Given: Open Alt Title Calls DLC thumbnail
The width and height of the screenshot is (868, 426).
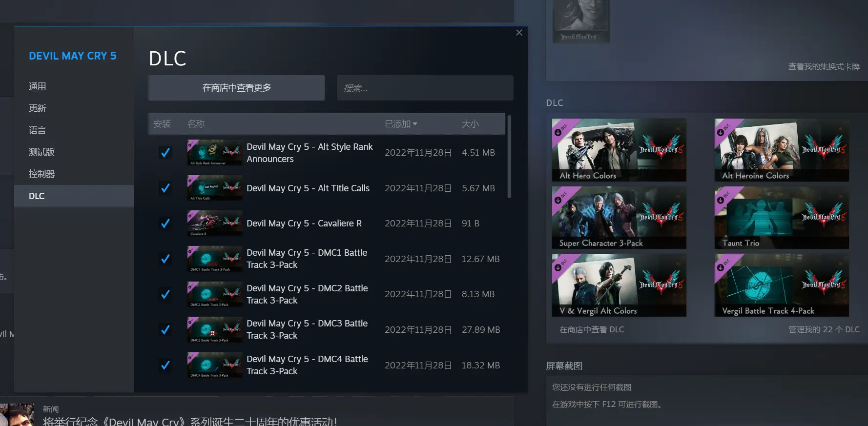Looking at the screenshot, I should tap(215, 188).
